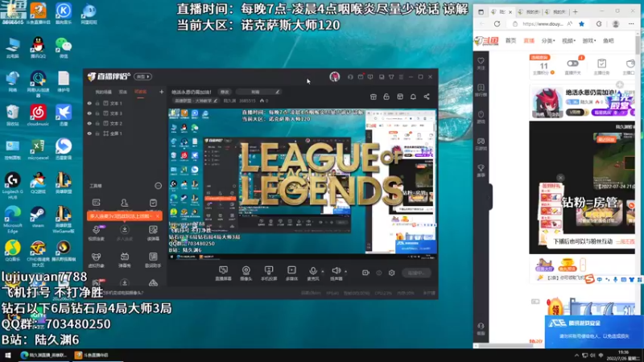Click the lock icon above preview
Viewport: 644px width, 362px height.
[386, 97]
